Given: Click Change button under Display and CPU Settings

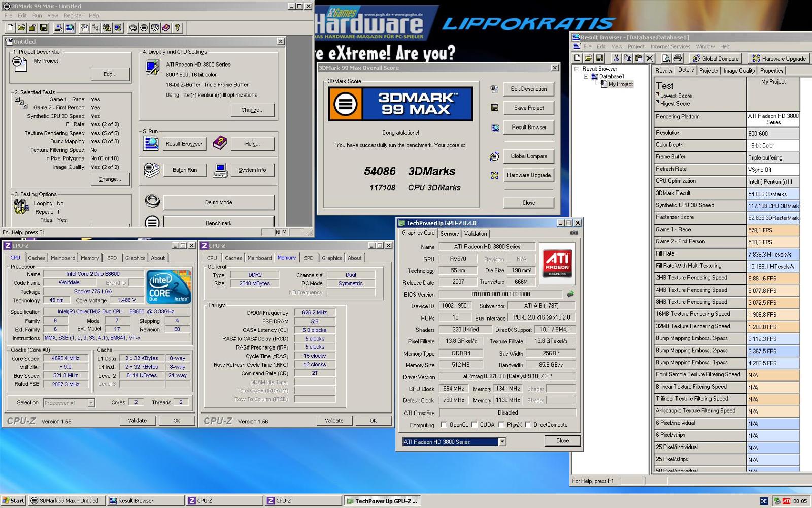Looking at the screenshot, I should [252, 110].
